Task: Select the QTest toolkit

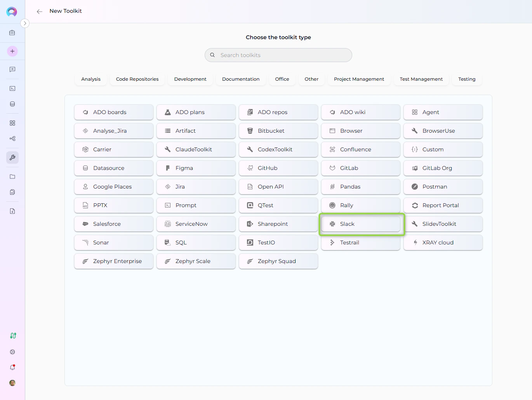Action: click(x=278, y=205)
